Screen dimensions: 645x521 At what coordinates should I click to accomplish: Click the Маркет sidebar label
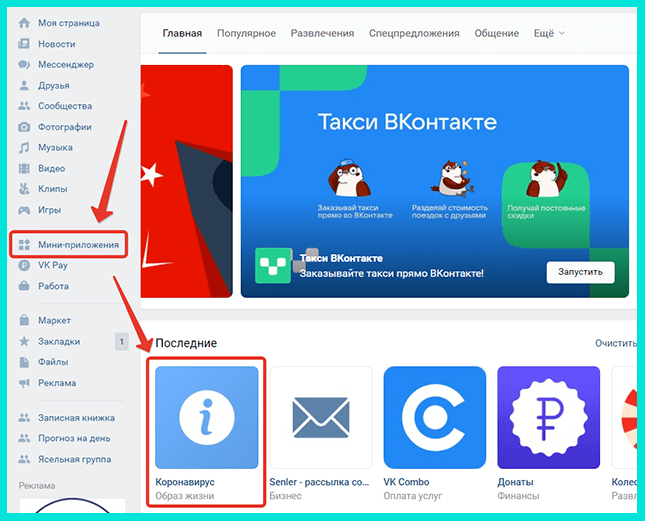pyautogui.click(x=54, y=320)
